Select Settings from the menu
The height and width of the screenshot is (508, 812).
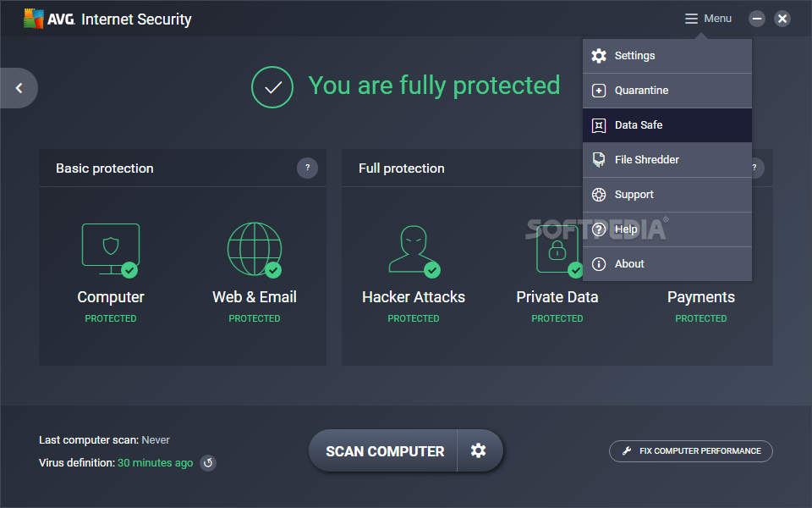(x=667, y=56)
